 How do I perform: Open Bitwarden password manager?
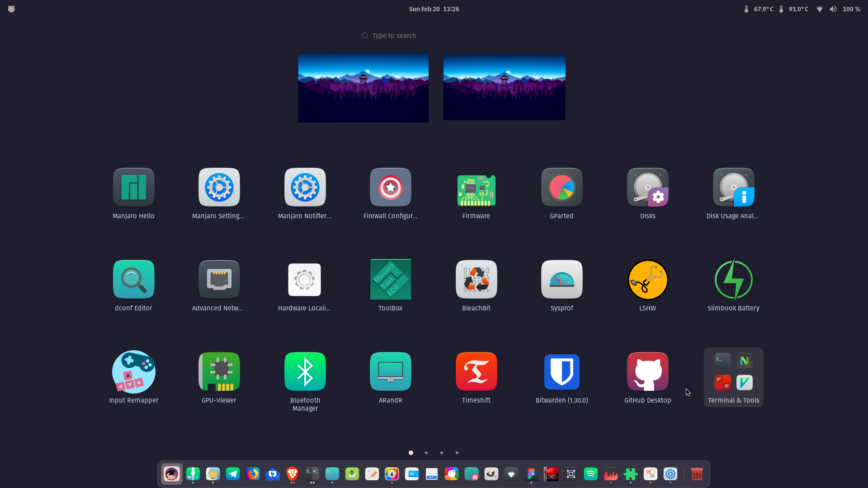(561, 378)
